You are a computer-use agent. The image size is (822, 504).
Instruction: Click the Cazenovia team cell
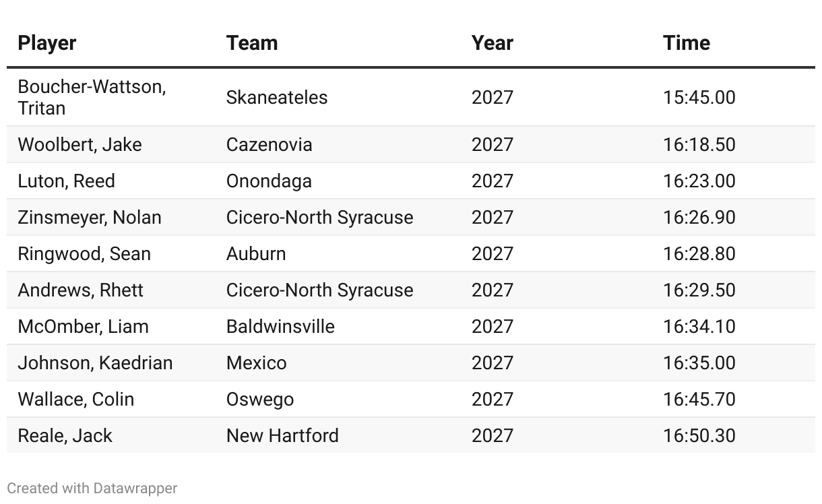click(269, 145)
